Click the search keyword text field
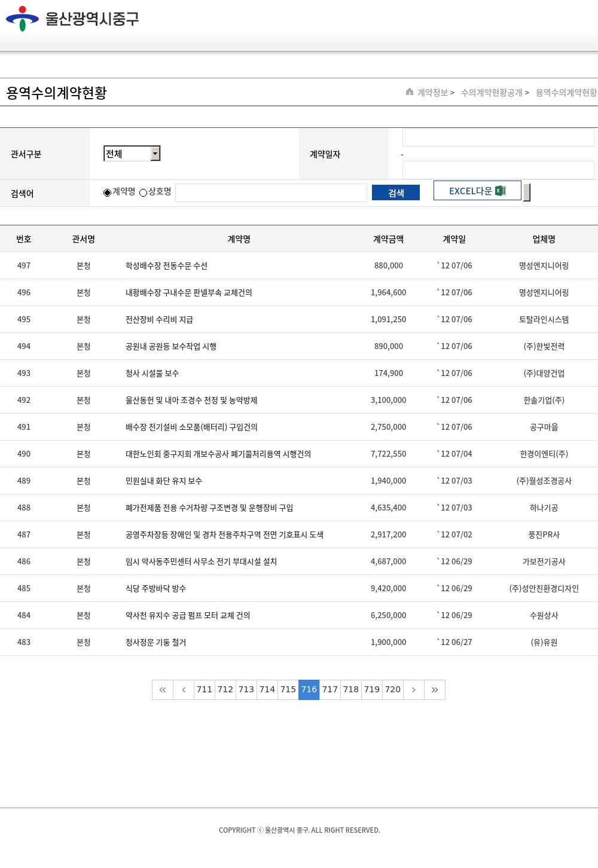 click(x=271, y=192)
